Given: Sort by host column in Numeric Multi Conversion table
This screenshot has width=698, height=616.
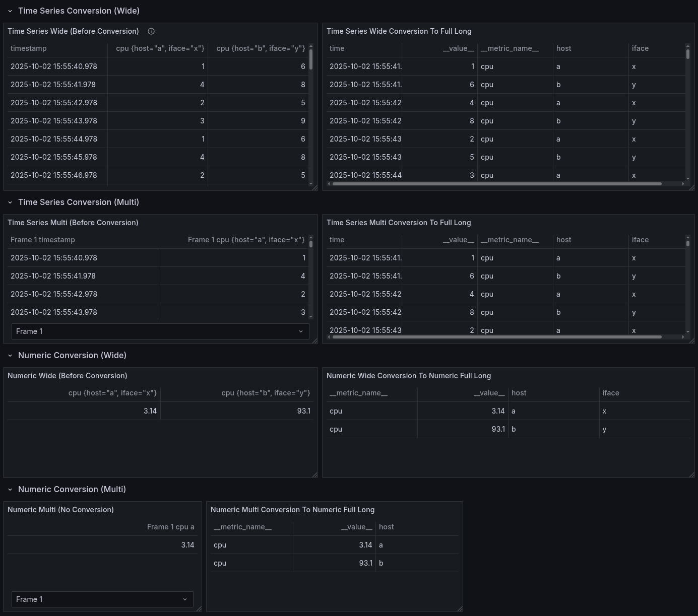Looking at the screenshot, I should click(x=387, y=527).
